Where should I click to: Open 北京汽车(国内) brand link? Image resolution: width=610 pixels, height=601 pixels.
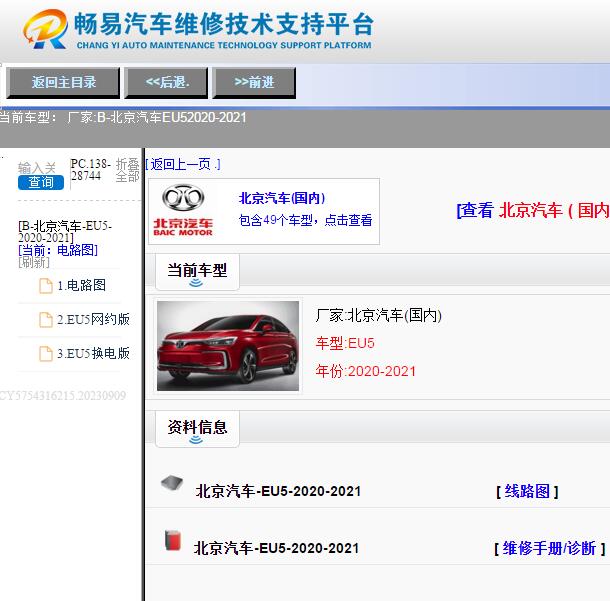(282, 198)
